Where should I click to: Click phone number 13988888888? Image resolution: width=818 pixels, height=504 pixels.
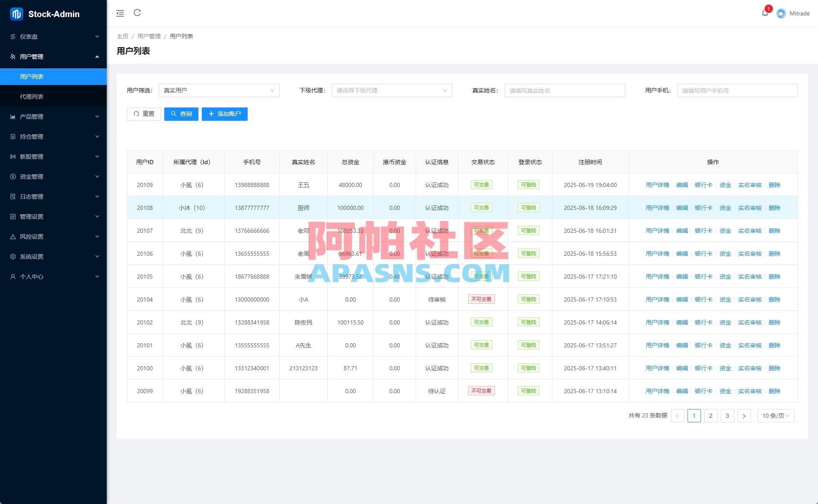pyautogui.click(x=252, y=185)
